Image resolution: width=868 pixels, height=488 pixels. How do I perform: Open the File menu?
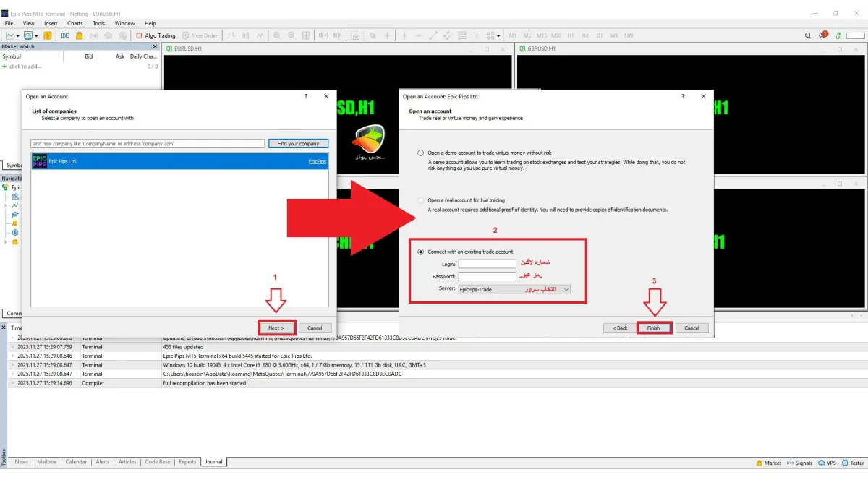(9, 23)
